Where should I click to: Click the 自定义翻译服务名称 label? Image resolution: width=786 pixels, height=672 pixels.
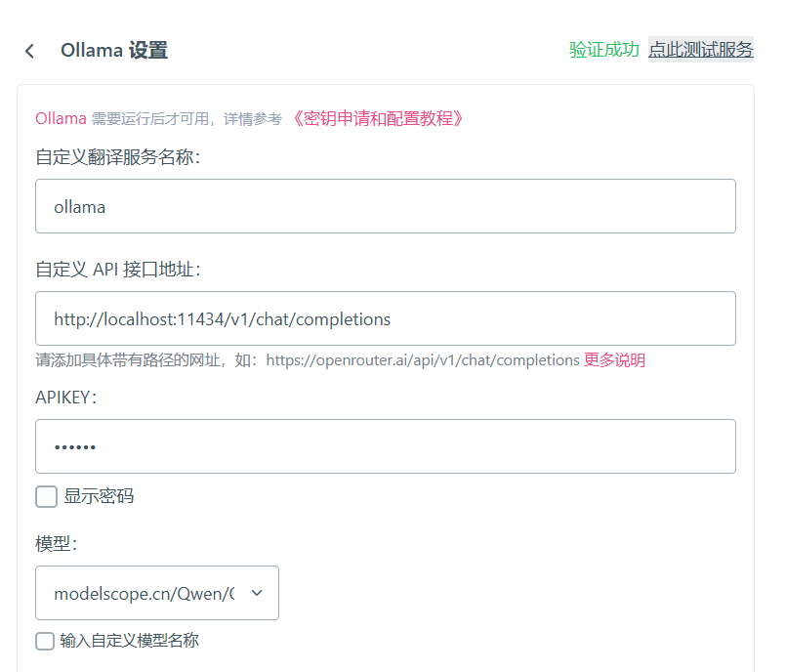point(117,157)
